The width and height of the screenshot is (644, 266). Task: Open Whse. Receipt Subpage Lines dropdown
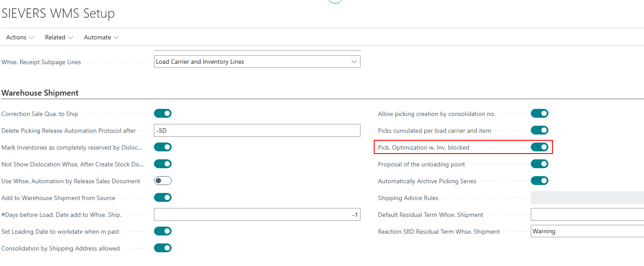point(257,62)
